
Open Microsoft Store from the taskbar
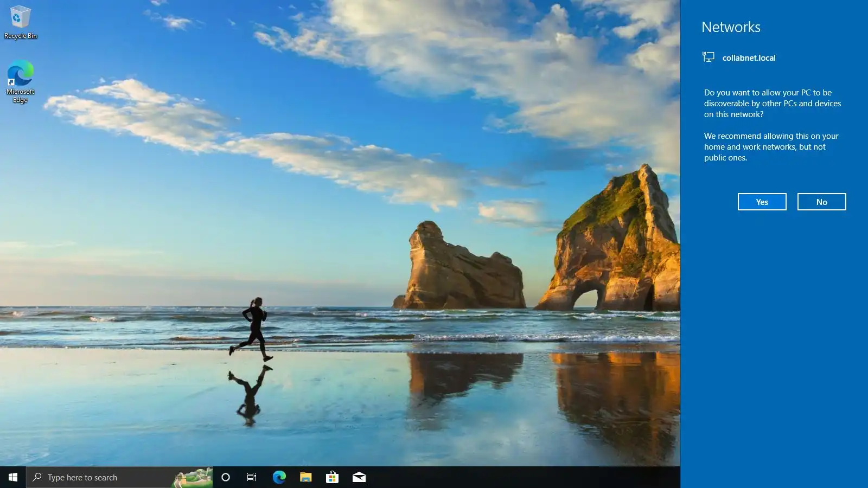click(332, 477)
